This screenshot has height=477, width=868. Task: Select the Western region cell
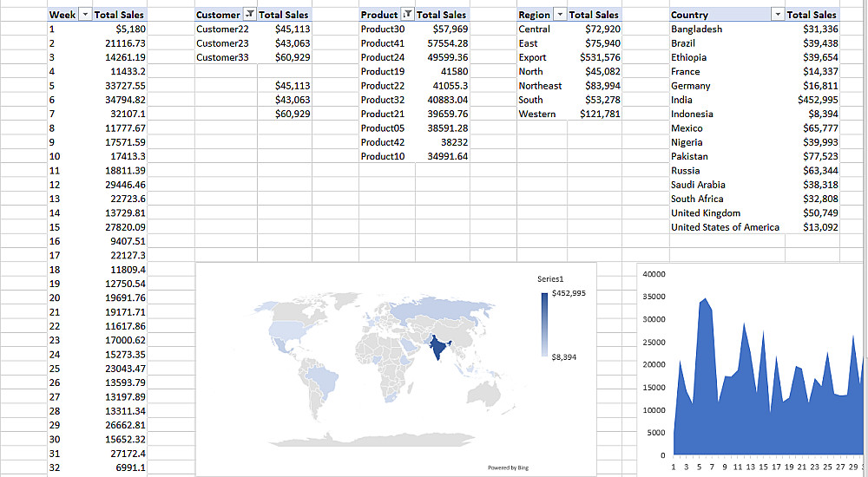click(x=537, y=114)
